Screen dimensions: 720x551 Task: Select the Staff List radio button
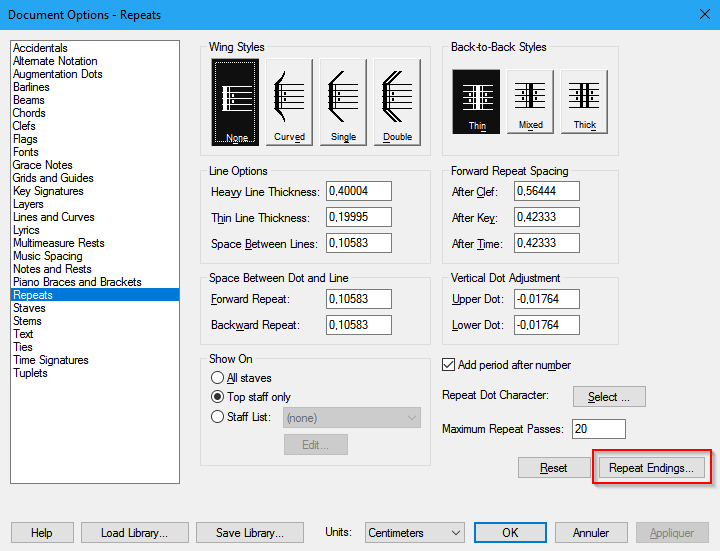[x=217, y=418]
